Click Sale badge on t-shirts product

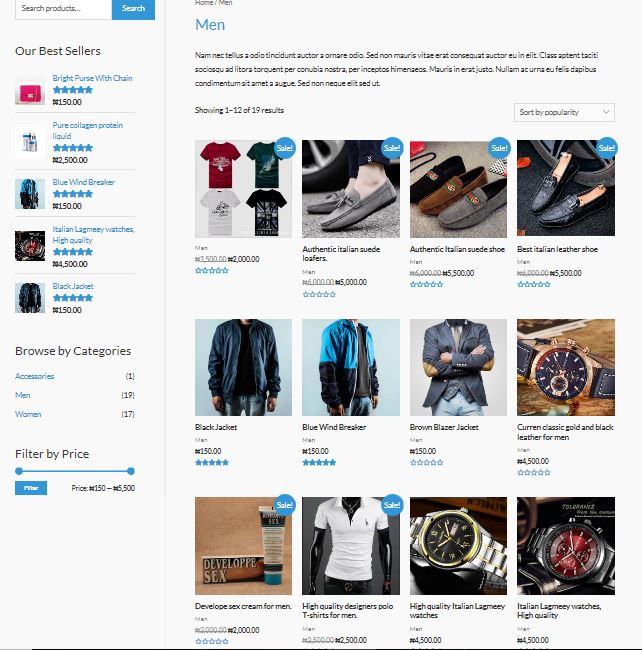[285, 148]
